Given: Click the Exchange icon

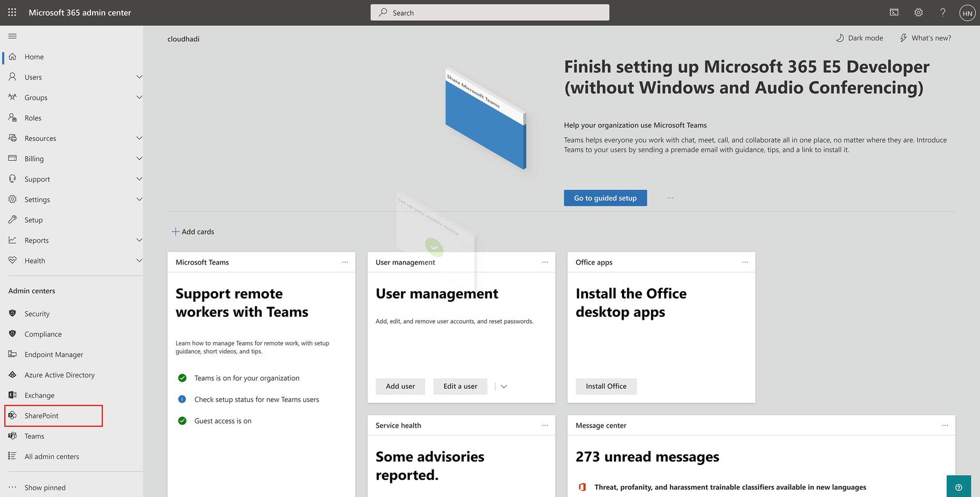Looking at the screenshot, I should (x=13, y=395).
